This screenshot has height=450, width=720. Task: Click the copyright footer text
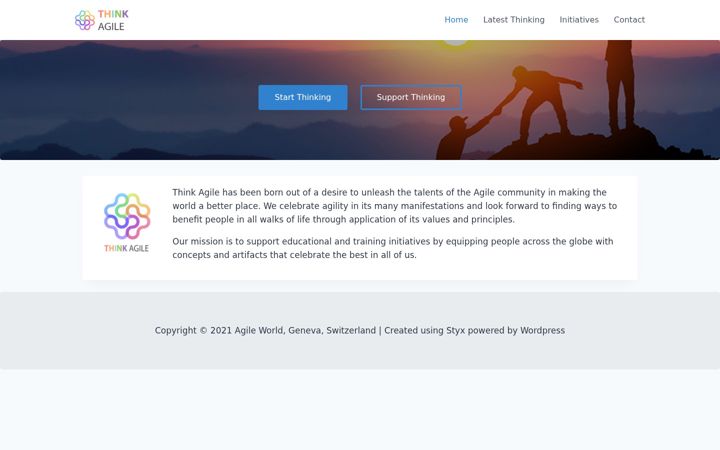(360, 331)
